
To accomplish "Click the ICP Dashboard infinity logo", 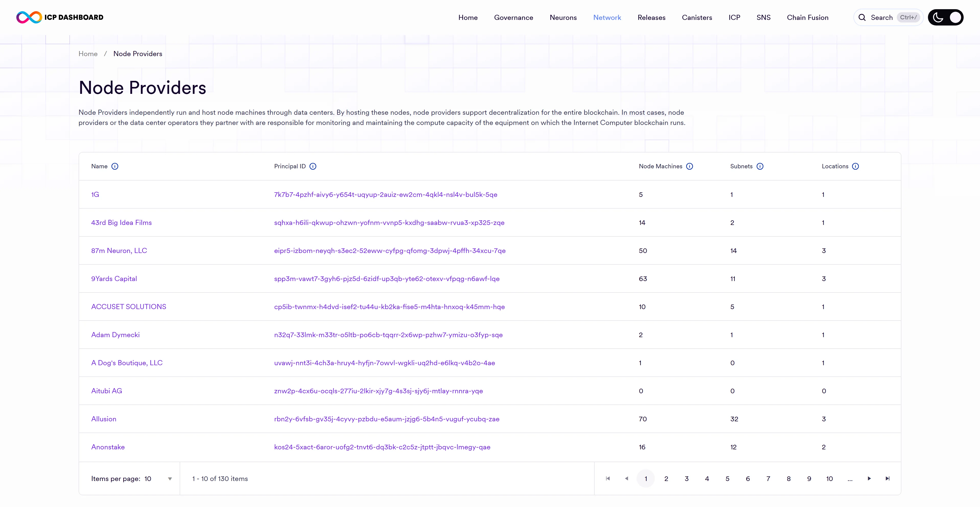I will 29,17.
